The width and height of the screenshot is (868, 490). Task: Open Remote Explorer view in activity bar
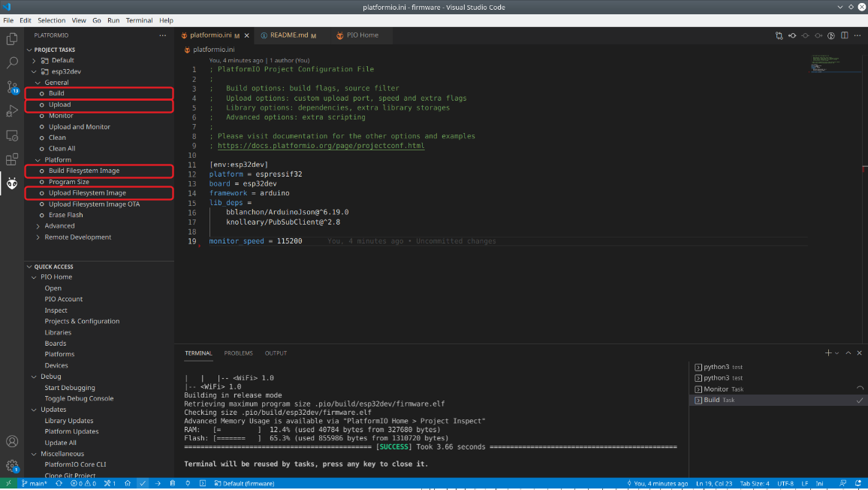coord(11,135)
